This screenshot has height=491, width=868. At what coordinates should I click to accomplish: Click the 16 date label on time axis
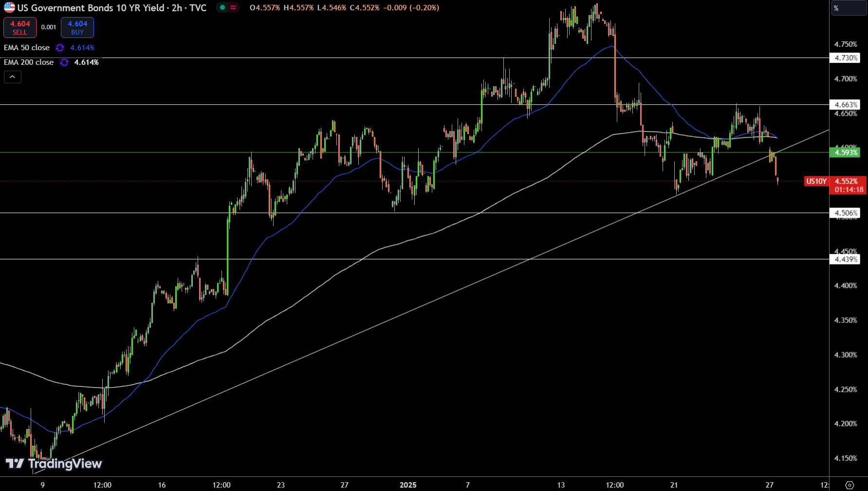click(x=162, y=485)
